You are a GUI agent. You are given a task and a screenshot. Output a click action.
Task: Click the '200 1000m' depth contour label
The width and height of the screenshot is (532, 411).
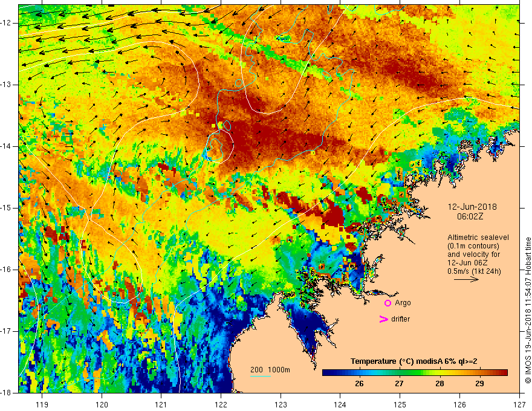[x=270, y=370]
